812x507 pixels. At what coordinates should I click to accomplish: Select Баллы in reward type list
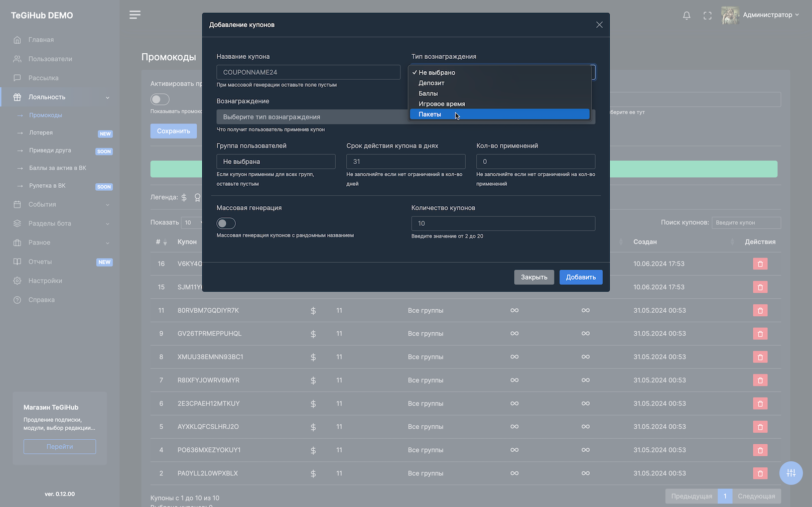point(499,93)
